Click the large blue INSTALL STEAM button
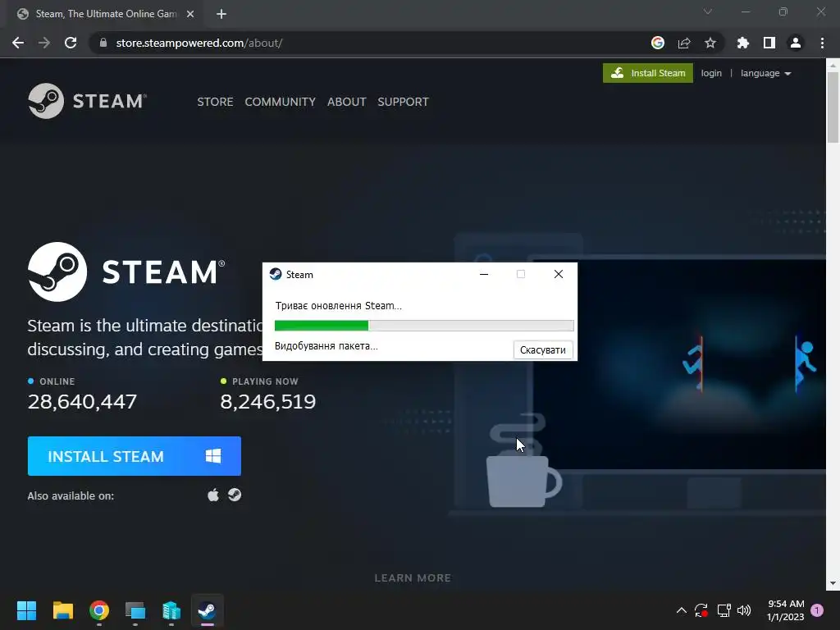The height and width of the screenshot is (630, 840). click(x=134, y=456)
